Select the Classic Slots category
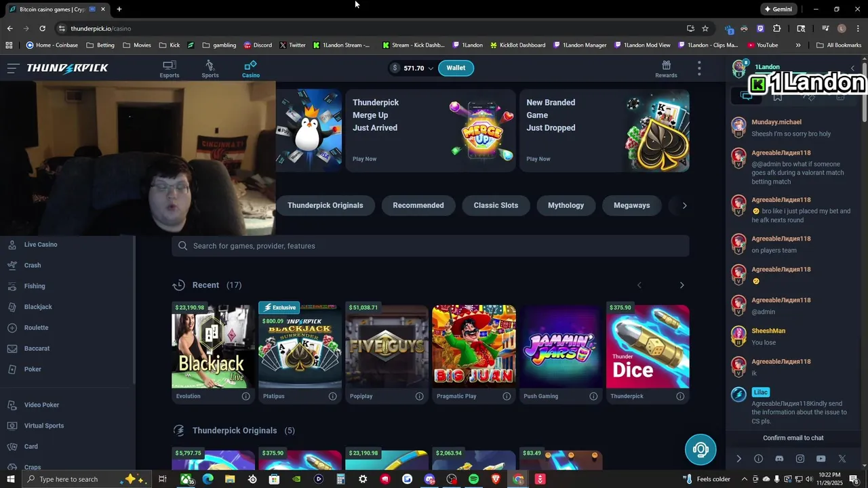This screenshot has width=868, height=488. pyautogui.click(x=496, y=205)
